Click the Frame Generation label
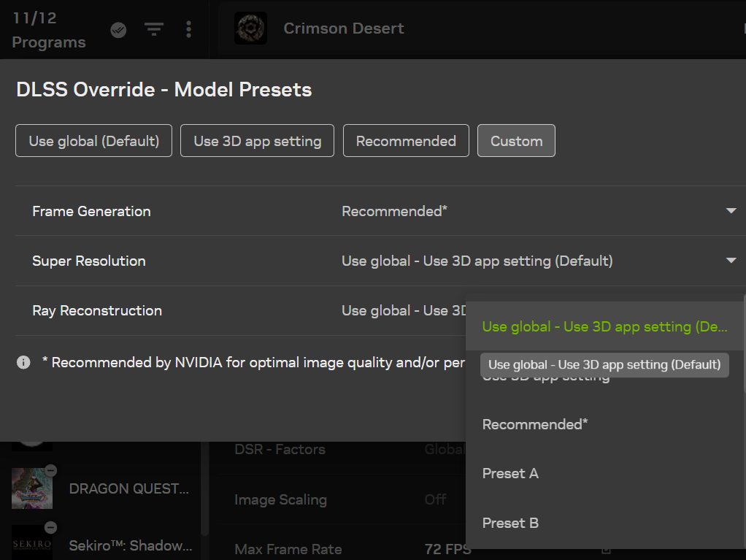The image size is (746, 560). 91,211
